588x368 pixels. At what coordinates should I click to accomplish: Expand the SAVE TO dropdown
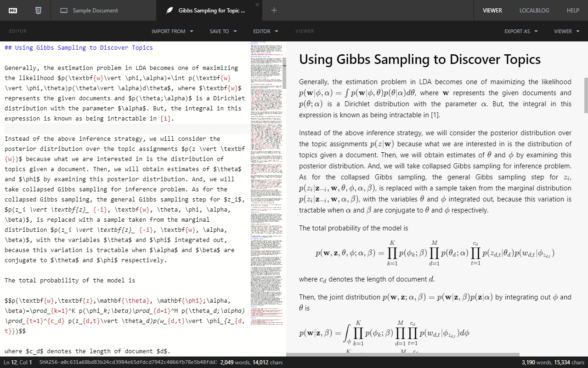223,31
